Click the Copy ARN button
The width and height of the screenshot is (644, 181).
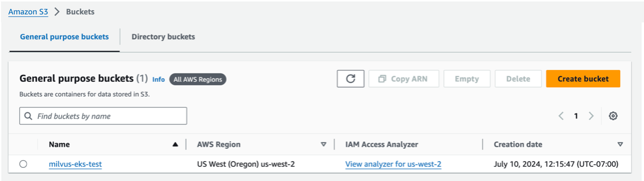click(404, 79)
